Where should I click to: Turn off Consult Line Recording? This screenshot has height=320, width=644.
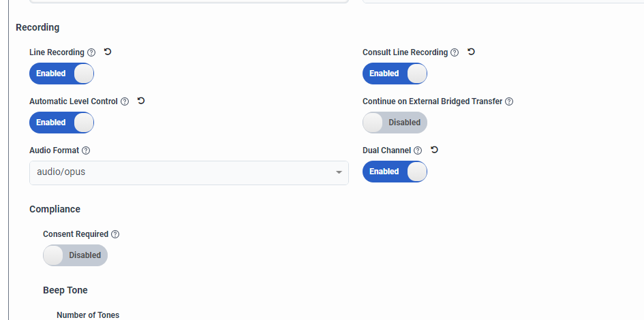(395, 74)
